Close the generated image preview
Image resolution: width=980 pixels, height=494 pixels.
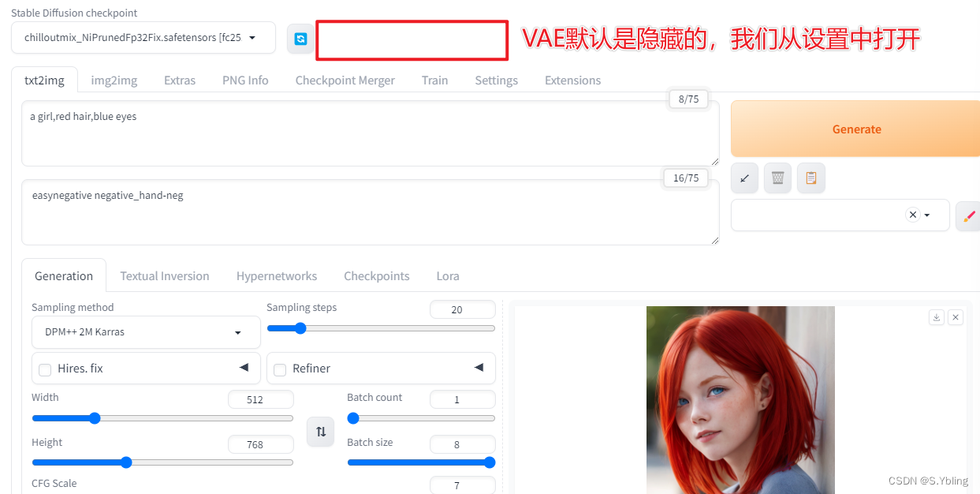[956, 316]
